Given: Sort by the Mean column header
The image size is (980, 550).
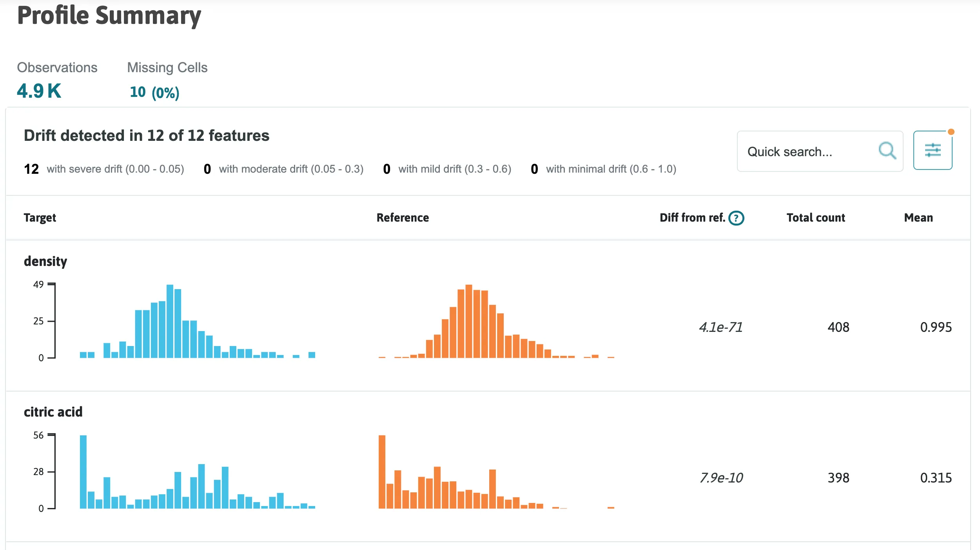Looking at the screenshot, I should (x=918, y=218).
